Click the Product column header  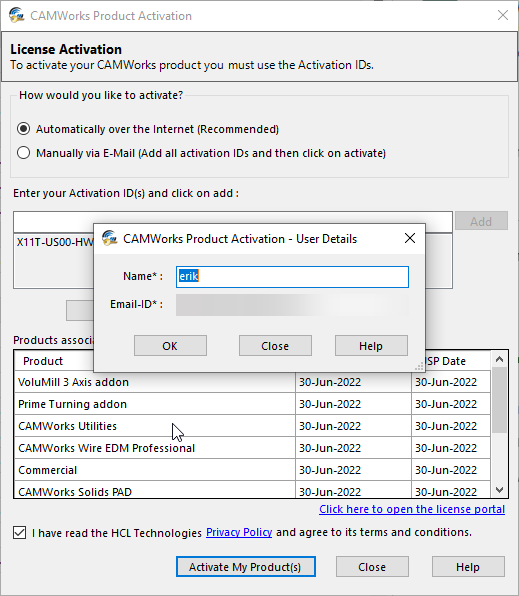(43, 361)
